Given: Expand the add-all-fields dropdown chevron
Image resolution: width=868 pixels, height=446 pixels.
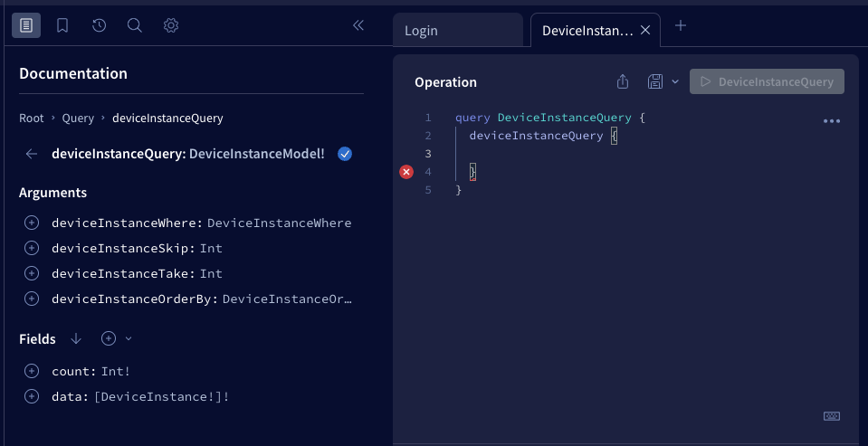Looking at the screenshot, I should click(x=129, y=338).
